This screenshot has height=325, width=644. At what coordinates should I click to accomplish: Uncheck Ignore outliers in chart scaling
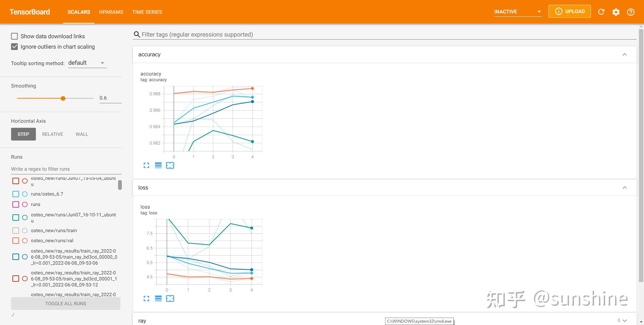click(14, 47)
